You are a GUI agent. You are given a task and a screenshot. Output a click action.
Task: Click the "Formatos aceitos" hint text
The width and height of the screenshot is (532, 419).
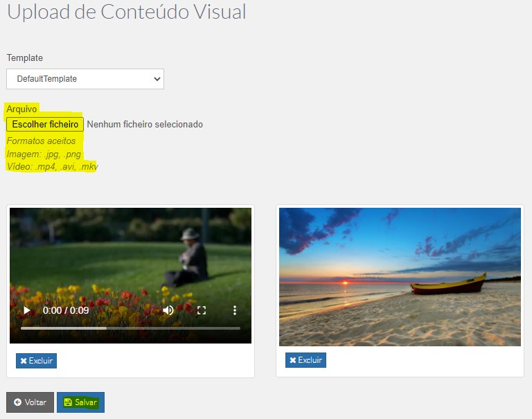pos(41,141)
